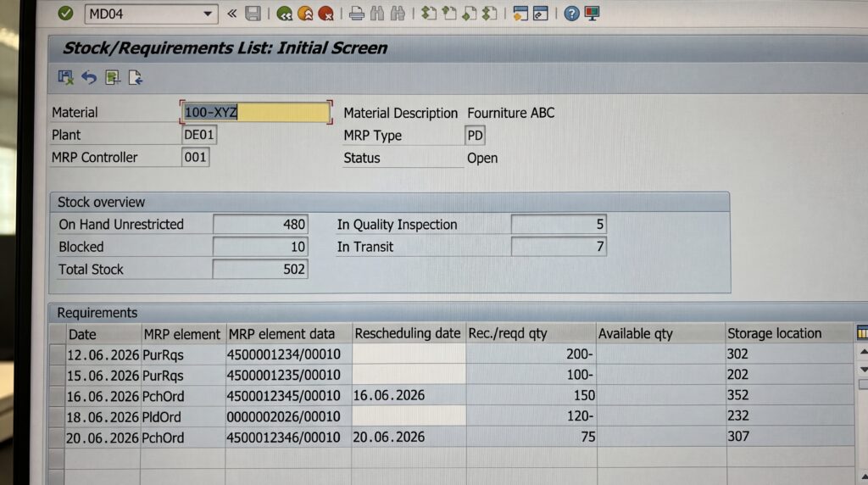Click the Material Description text Fourniture ABC
The height and width of the screenshot is (485, 868).
click(x=510, y=113)
